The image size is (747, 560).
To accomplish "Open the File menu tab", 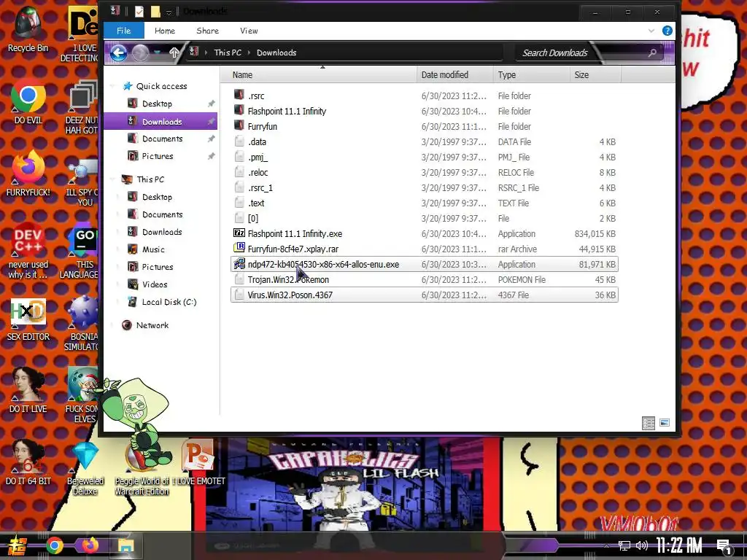I will tap(123, 31).
